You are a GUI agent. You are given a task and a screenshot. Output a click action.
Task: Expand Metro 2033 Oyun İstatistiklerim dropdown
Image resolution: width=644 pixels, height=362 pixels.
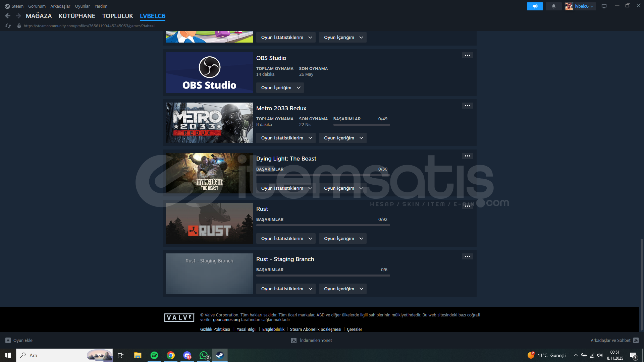coord(285,138)
